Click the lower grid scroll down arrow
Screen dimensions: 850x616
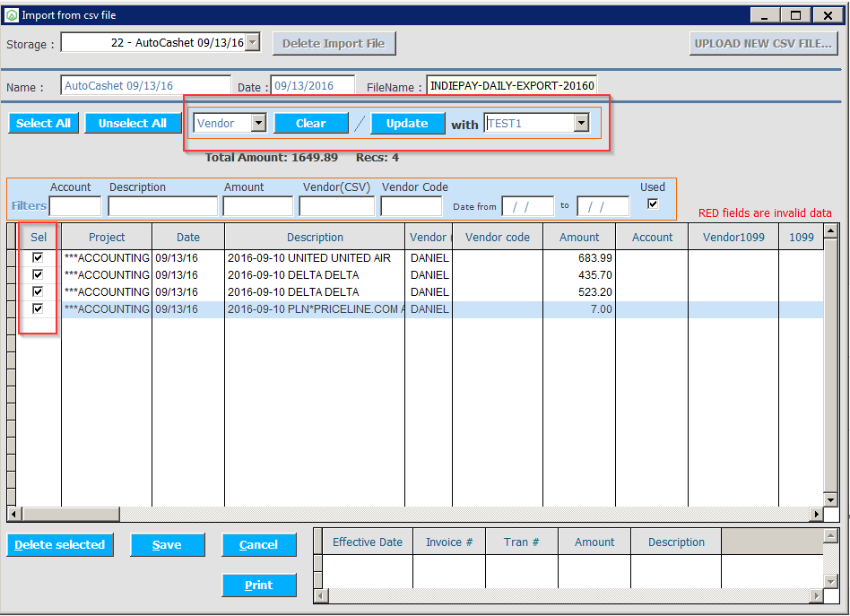point(830,582)
